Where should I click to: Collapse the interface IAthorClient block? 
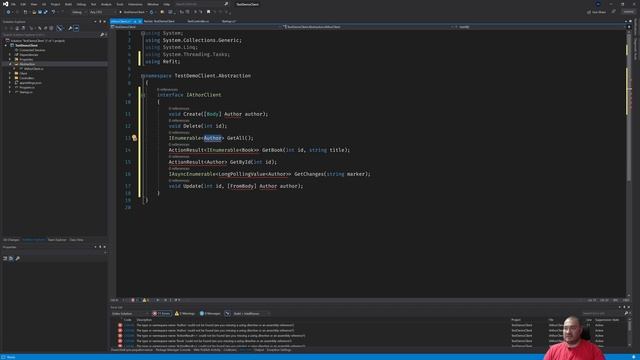click(143, 95)
